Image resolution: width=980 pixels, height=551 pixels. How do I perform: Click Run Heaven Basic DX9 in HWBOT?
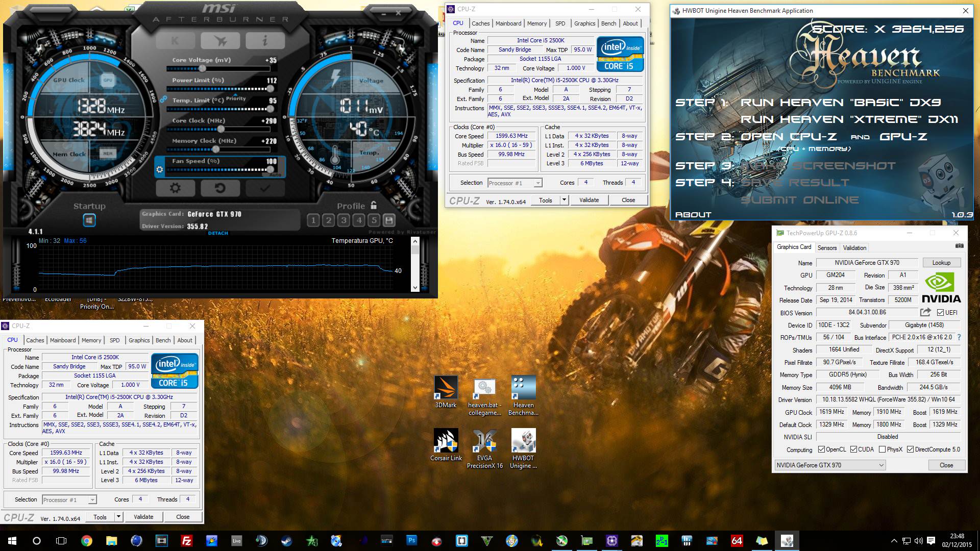click(841, 103)
